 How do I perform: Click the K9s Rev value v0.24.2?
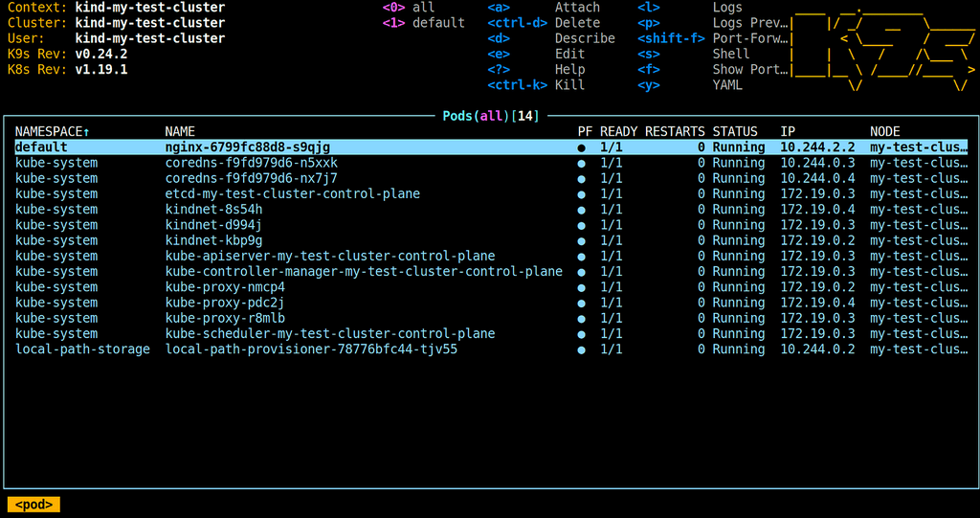[x=101, y=55]
